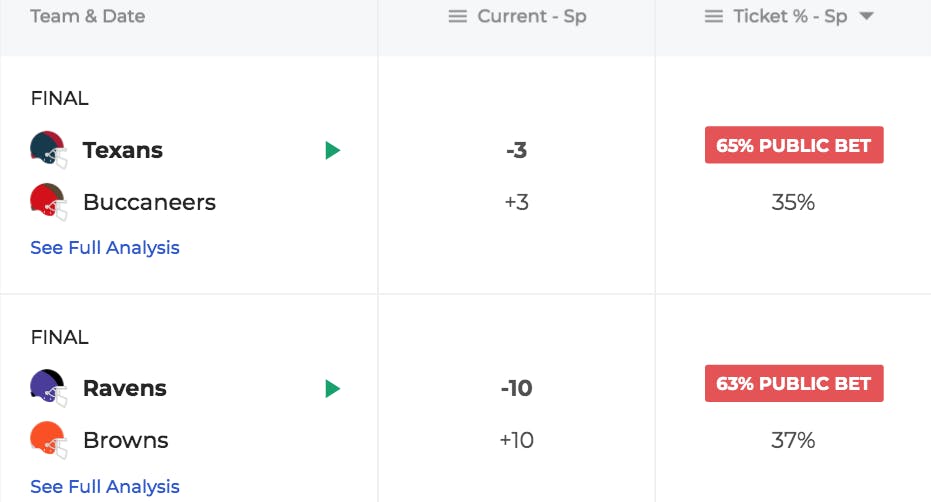The height and width of the screenshot is (502, 931).
Task: Sort by Team & Date header
Action: [x=87, y=16]
